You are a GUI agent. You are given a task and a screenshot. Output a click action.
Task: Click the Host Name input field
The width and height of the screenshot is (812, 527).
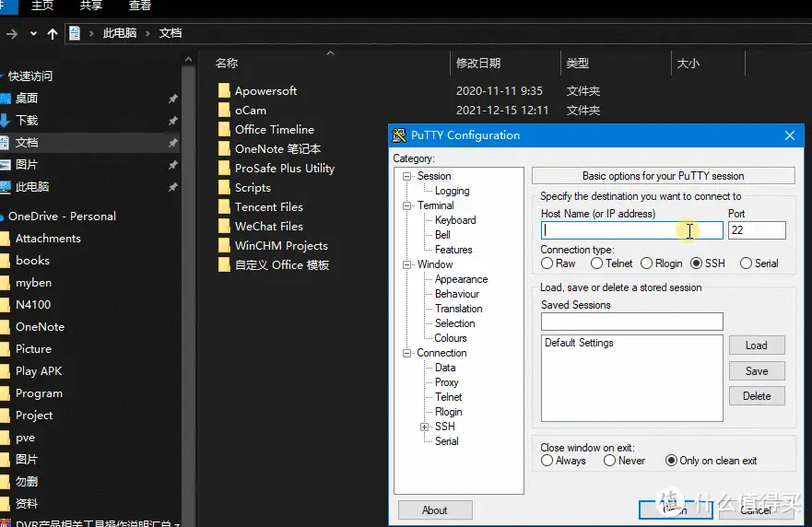pyautogui.click(x=631, y=230)
